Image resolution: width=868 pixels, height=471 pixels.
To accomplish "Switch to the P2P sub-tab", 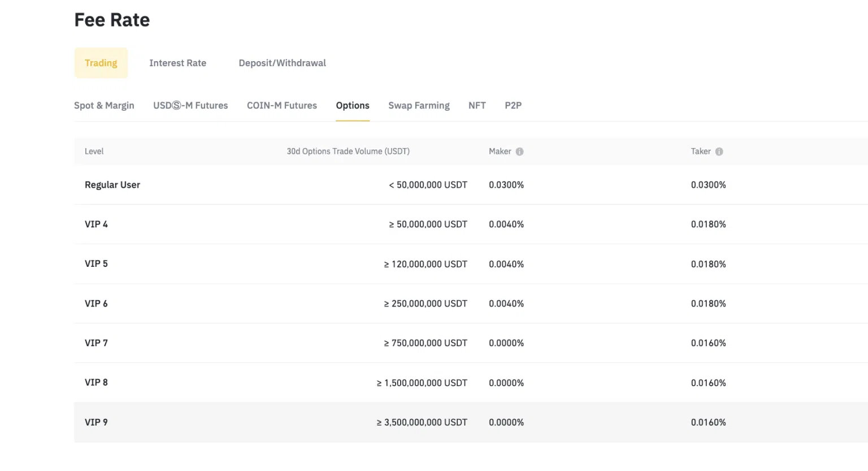I will [x=513, y=106].
